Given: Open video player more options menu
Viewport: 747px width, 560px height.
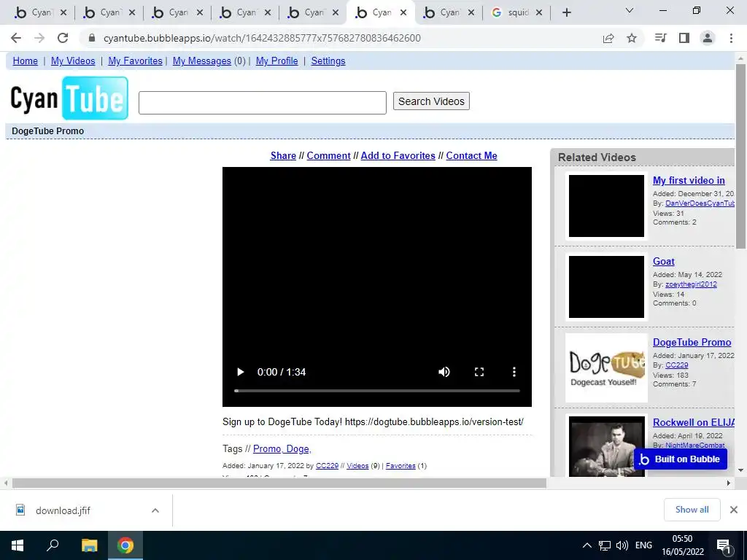Looking at the screenshot, I should [x=514, y=372].
